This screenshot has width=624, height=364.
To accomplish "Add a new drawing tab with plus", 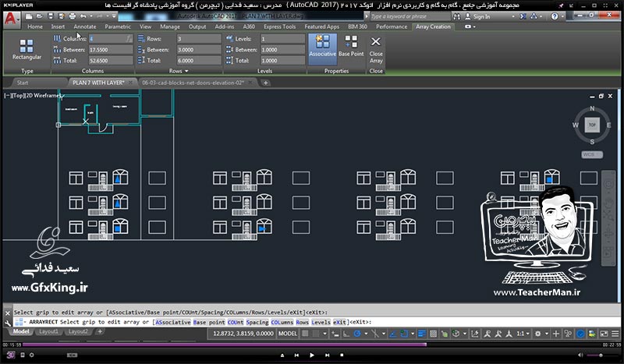I will click(x=265, y=83).
